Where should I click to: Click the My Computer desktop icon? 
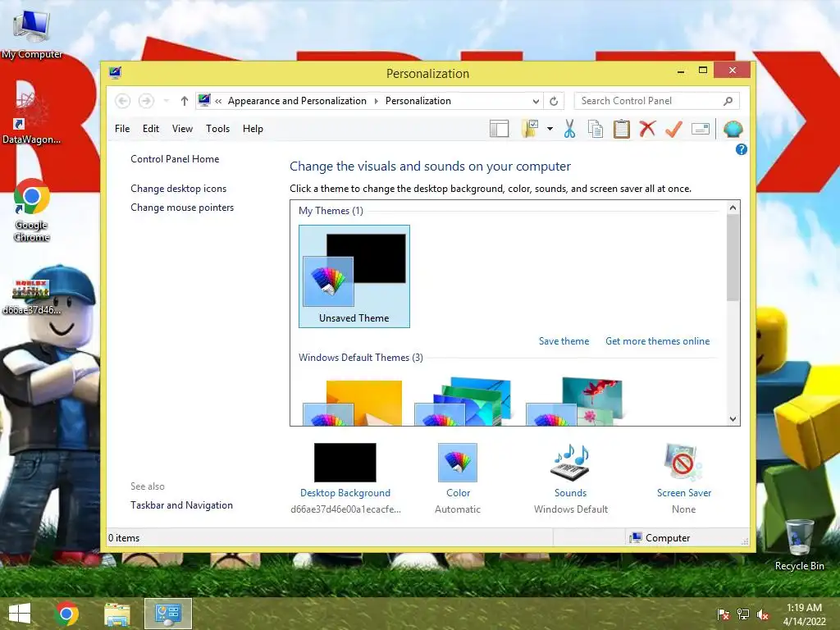32,34
